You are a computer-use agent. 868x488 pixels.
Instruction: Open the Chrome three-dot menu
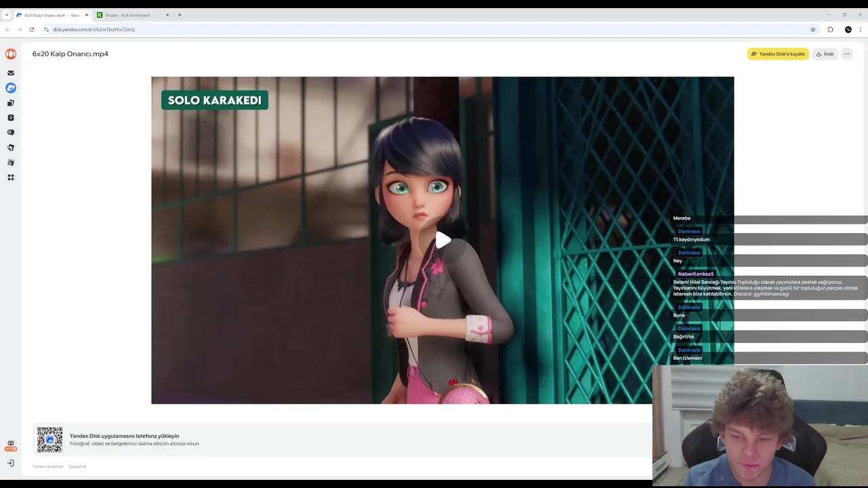(x=861, y=30)
